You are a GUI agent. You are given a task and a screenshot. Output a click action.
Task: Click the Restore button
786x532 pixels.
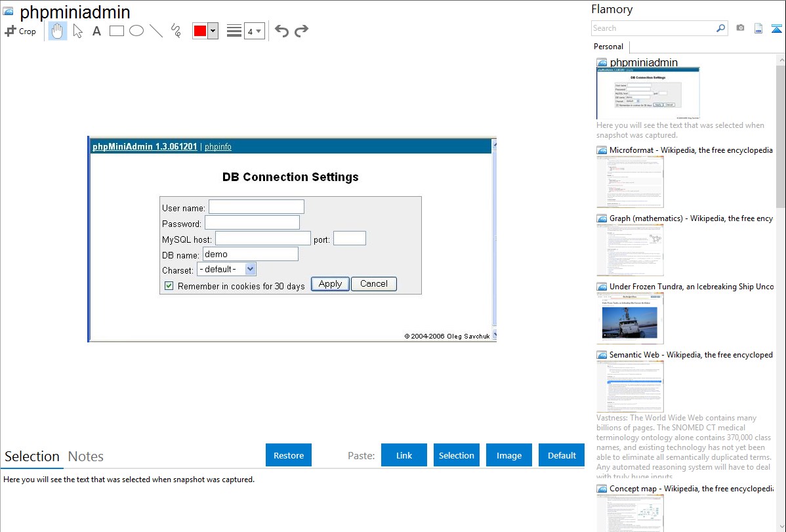tap(289, 455)
